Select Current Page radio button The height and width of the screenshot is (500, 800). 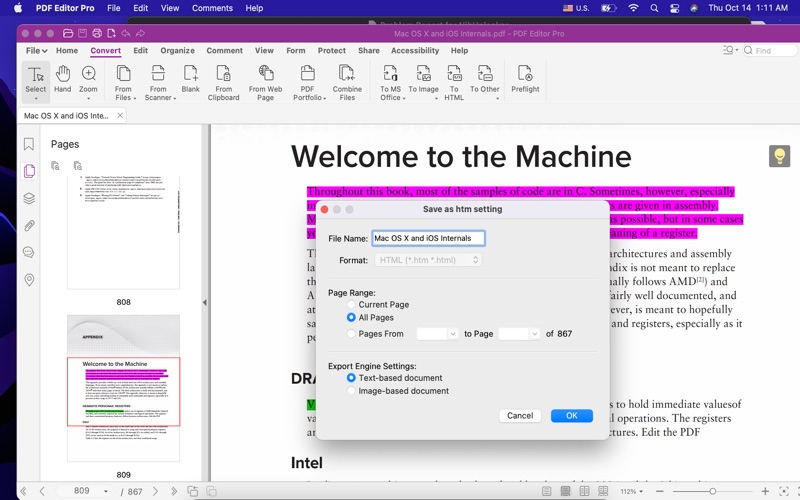tap(351, 304)
